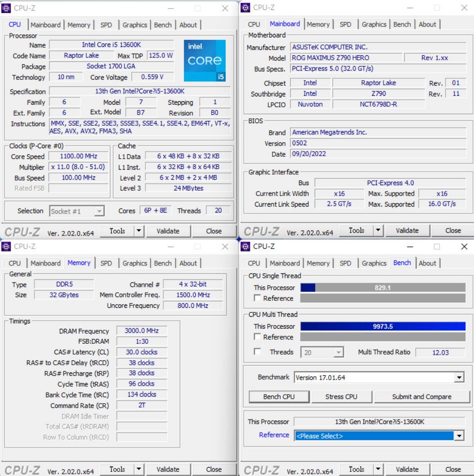This screenshot has height=476, width=474.
Task: Open the Threads count dropdown showing 20
Action: 322,352
